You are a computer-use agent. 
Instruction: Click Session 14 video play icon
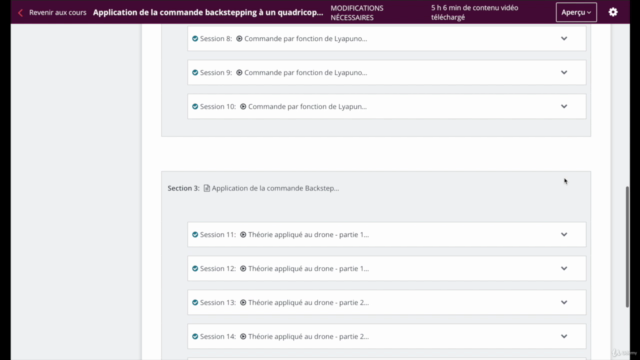[243, 336]
